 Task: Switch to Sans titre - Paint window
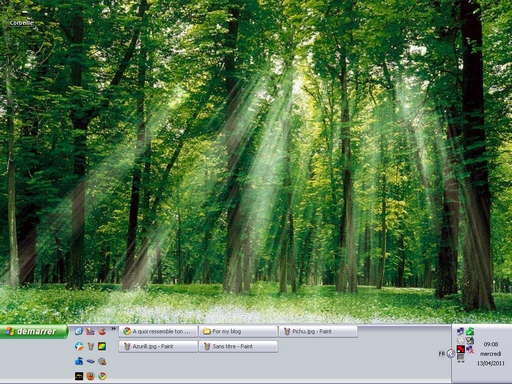(x=238, y=346)
